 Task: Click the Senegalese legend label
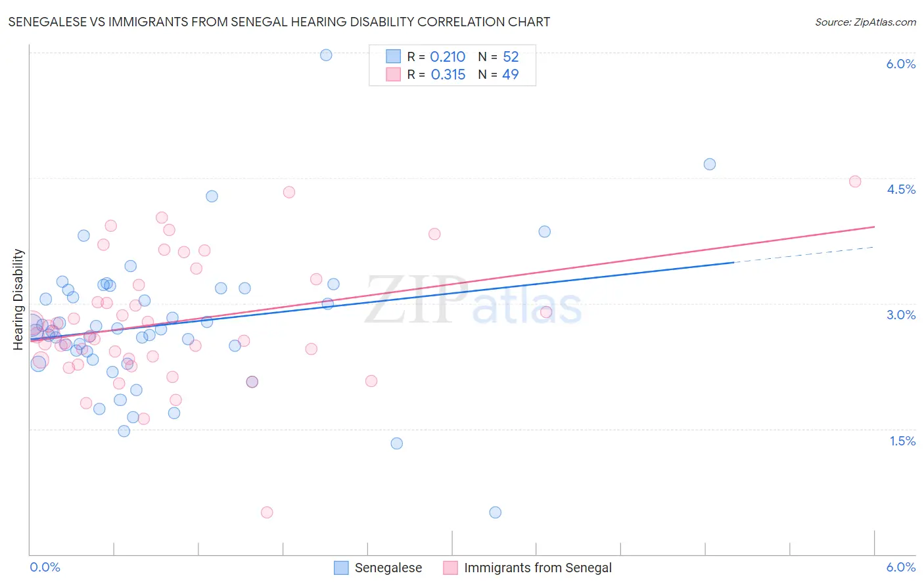388,568
